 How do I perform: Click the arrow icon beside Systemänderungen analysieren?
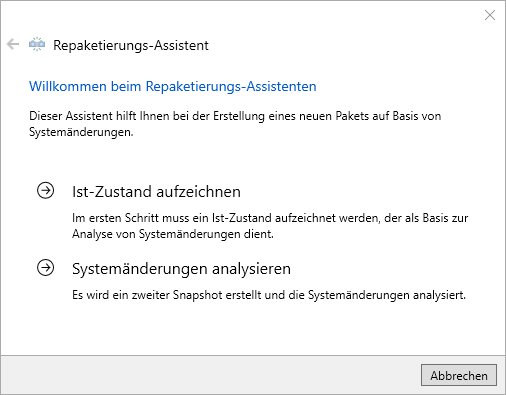(45, 268)
